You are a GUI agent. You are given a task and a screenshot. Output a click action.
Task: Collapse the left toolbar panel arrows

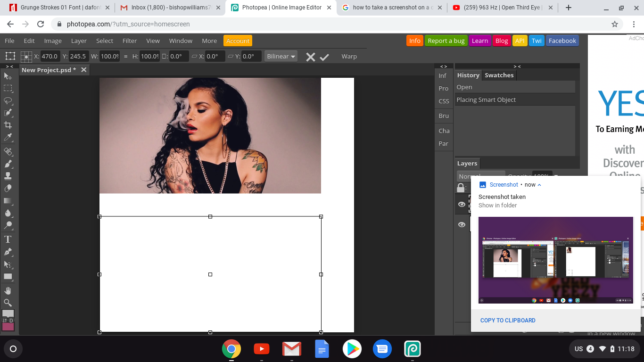pos(9,66)
